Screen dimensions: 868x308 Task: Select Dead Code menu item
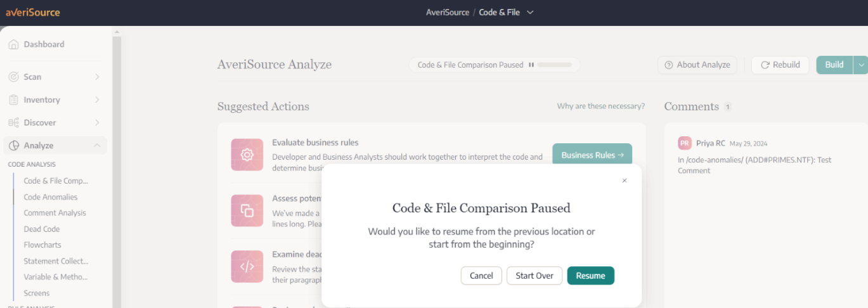(x=42, y=229)
